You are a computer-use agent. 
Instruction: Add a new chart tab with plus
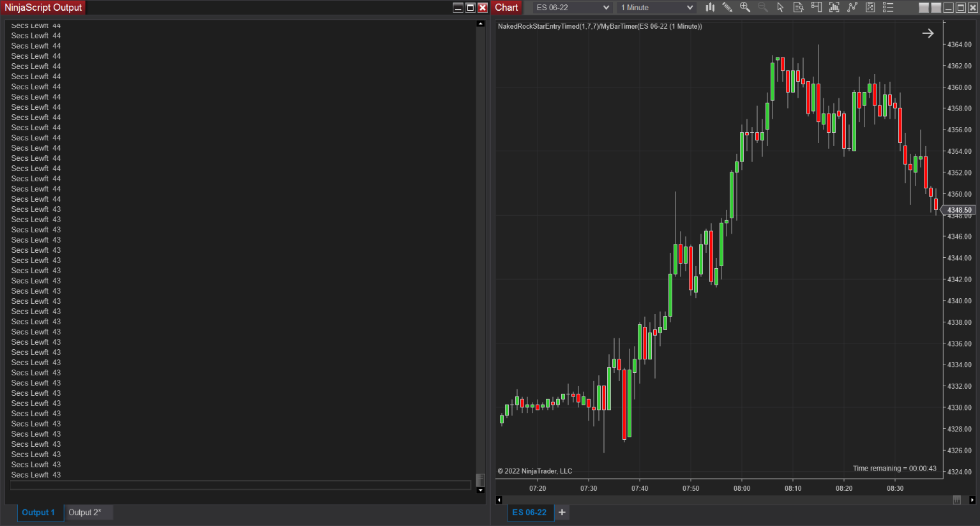click(x=562, y=512)
